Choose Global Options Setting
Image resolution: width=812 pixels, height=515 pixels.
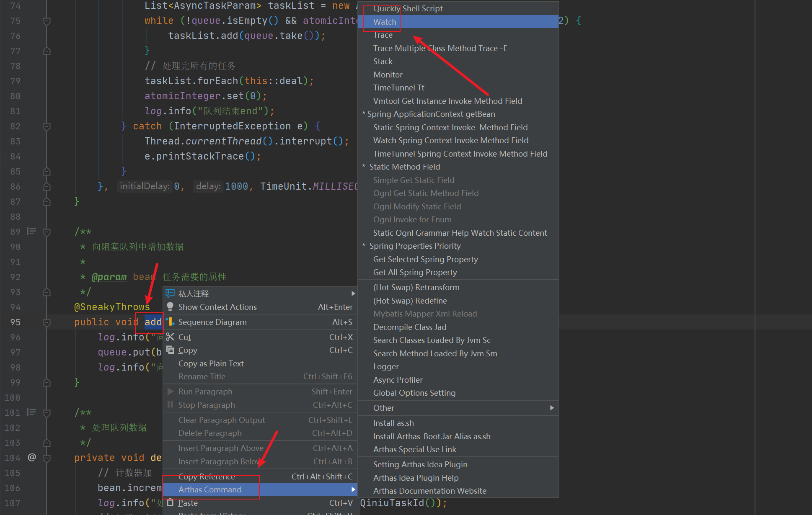(414, 393)
